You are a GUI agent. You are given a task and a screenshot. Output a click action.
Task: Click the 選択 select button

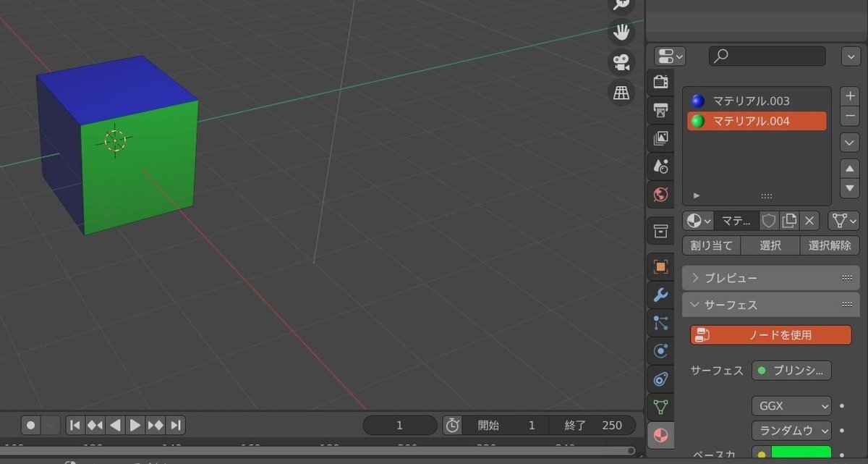pyautogui.click(x=770, y=245)
